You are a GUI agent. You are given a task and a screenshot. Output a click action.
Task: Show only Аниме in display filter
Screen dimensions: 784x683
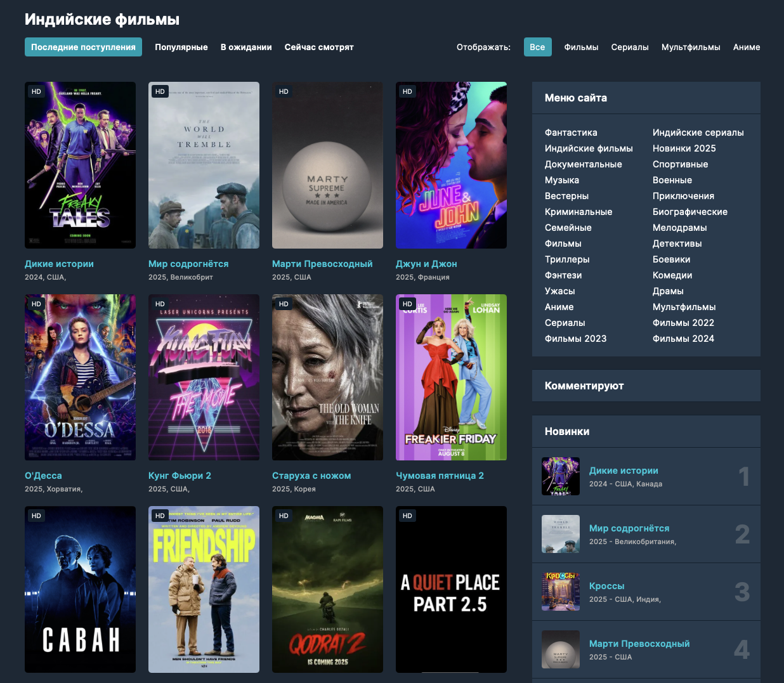747,47
